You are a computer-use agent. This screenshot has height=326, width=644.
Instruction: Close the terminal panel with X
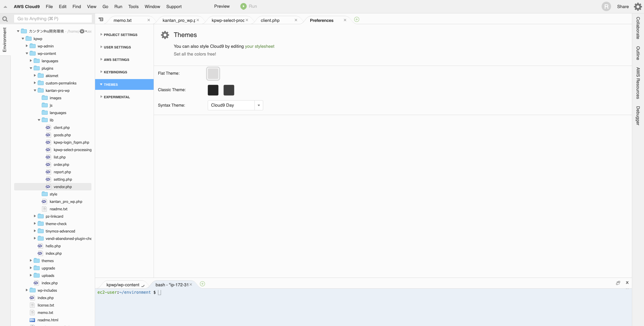627,283
